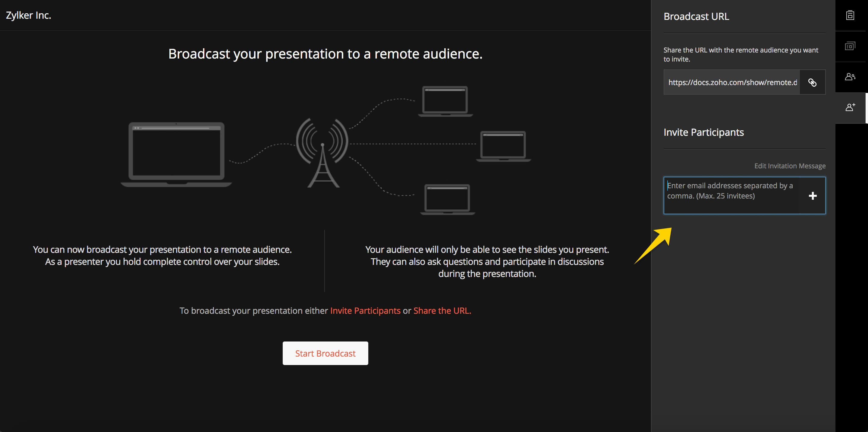The image size is (868, 432).
Task: Click Start Broadcast button
Action: coord(325,353)
